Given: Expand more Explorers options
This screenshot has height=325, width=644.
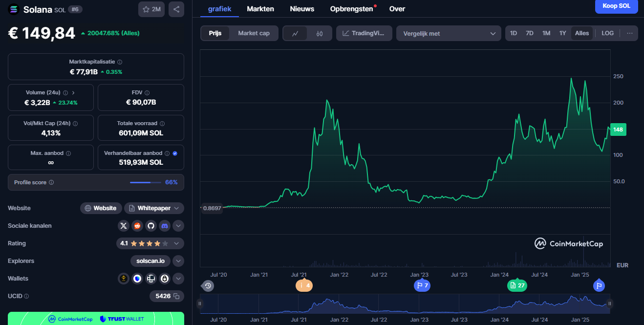Looking at the screenshot, I should [x=178, y=261].
